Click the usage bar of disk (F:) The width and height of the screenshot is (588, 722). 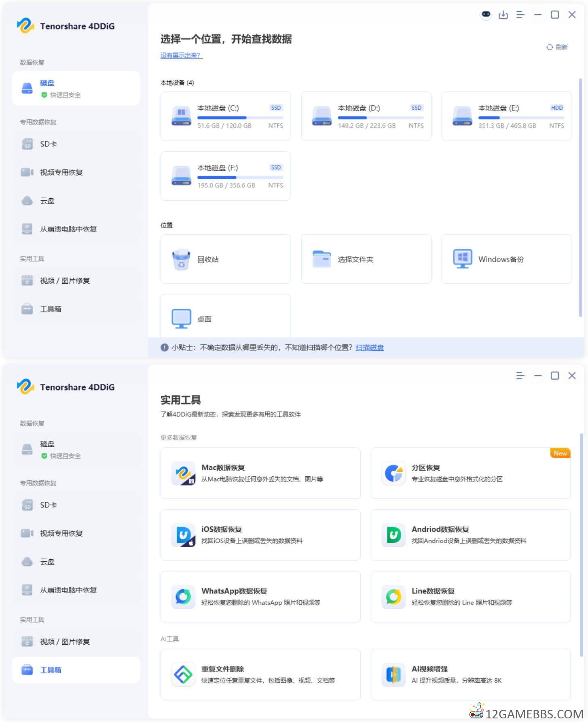tap(240, 177)
